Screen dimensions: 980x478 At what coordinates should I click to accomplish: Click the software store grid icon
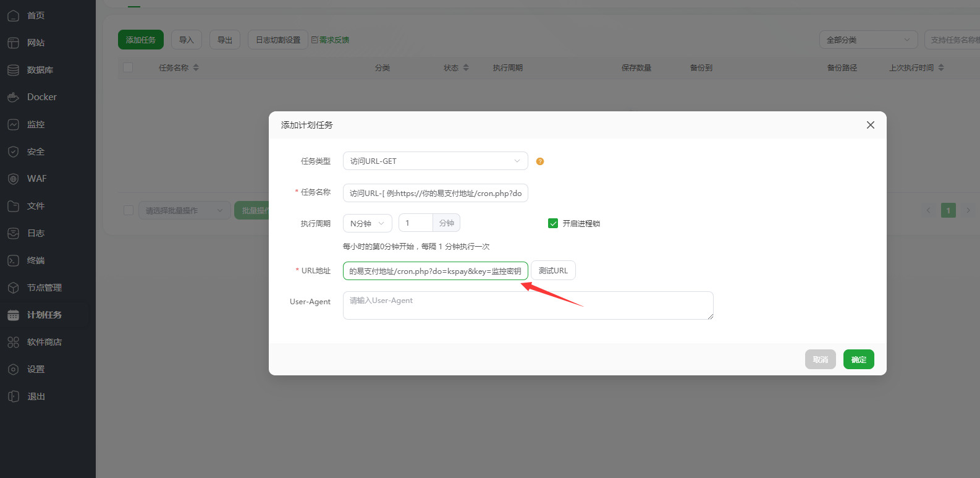tap(13, 342)
